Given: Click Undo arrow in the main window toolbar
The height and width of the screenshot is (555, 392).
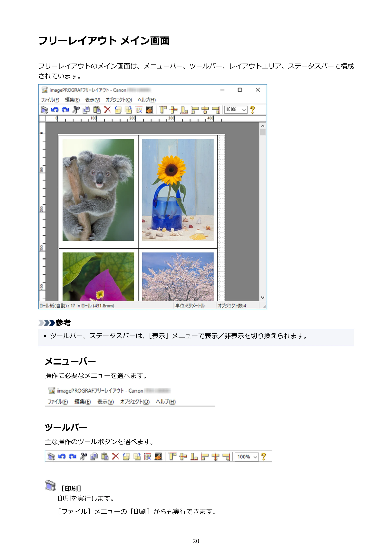Looking at the screenshot, I should pyautogui.click(x=55, y=110).
